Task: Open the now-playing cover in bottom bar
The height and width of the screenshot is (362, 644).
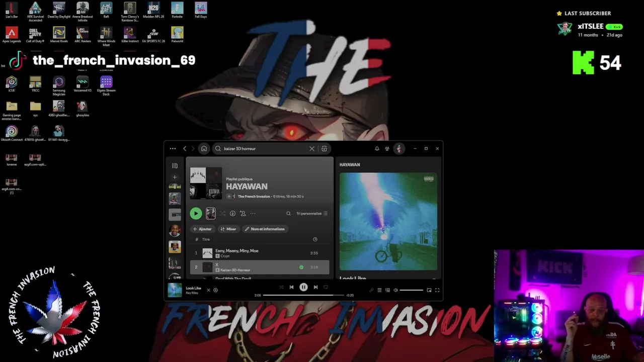Action: [x=175, y=290]
